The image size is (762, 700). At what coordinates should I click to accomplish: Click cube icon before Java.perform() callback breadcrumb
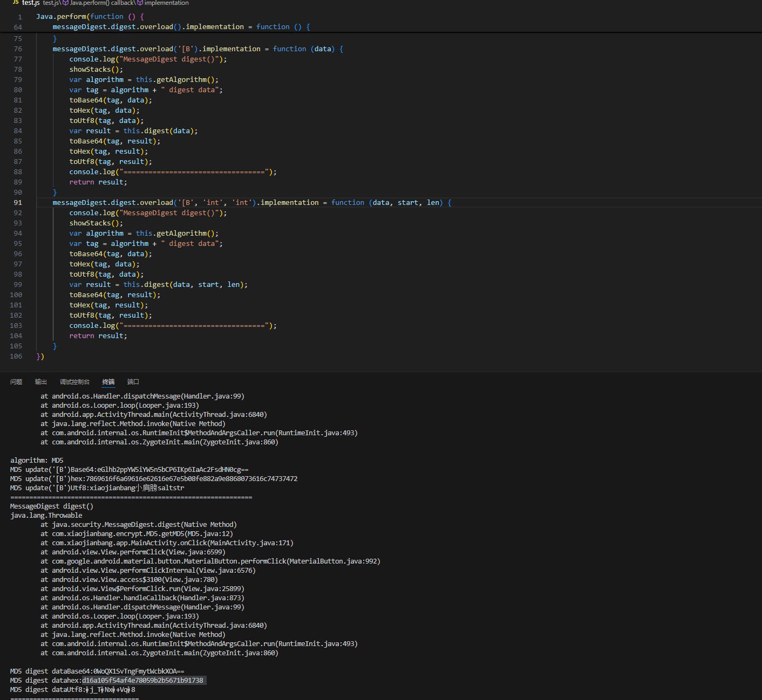coord(65,3)
